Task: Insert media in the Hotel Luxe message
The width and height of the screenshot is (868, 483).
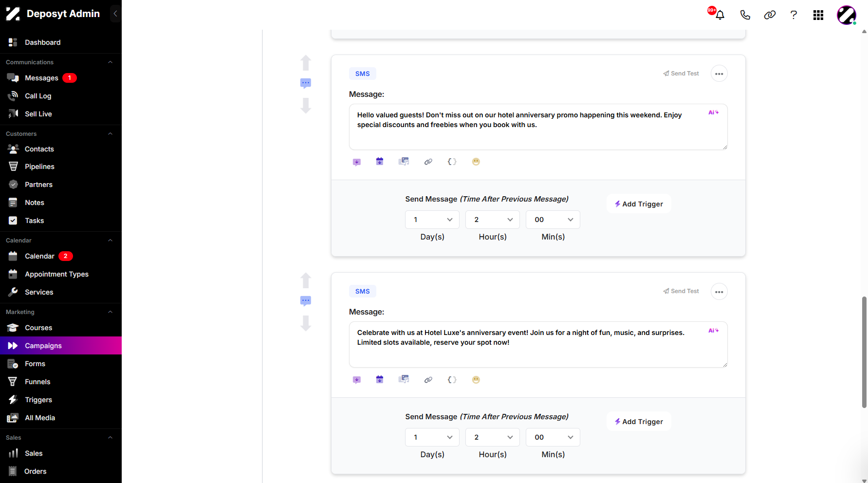Action: point(404,379)
